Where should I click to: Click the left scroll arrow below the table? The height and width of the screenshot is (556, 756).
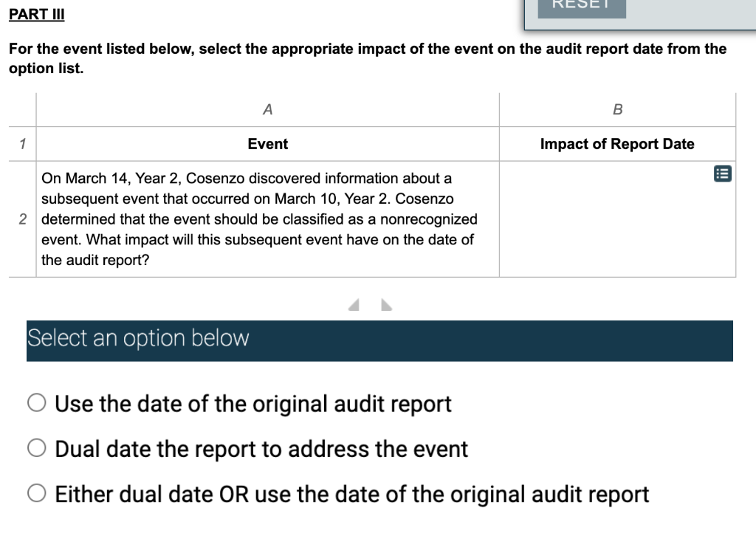(x=353, y=303)
